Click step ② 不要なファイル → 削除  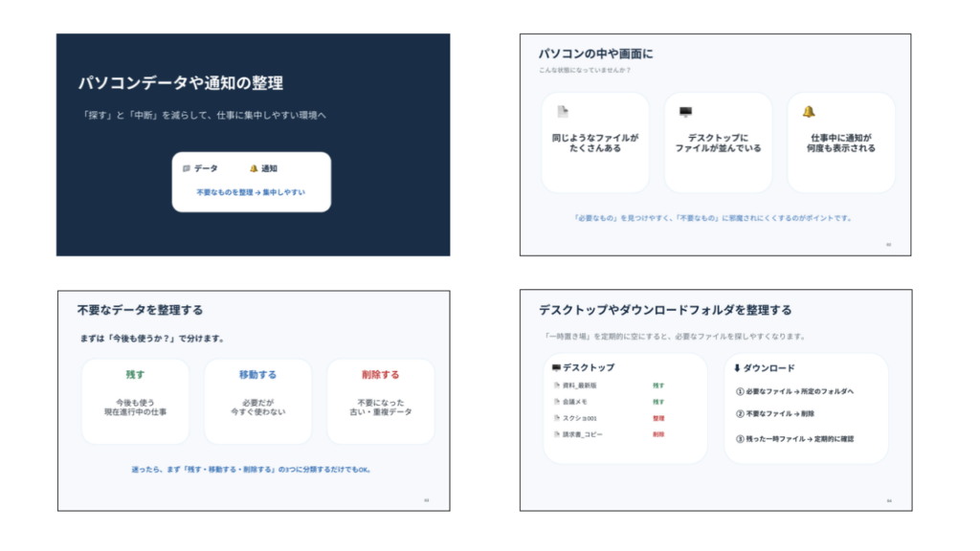click(775, 413)
